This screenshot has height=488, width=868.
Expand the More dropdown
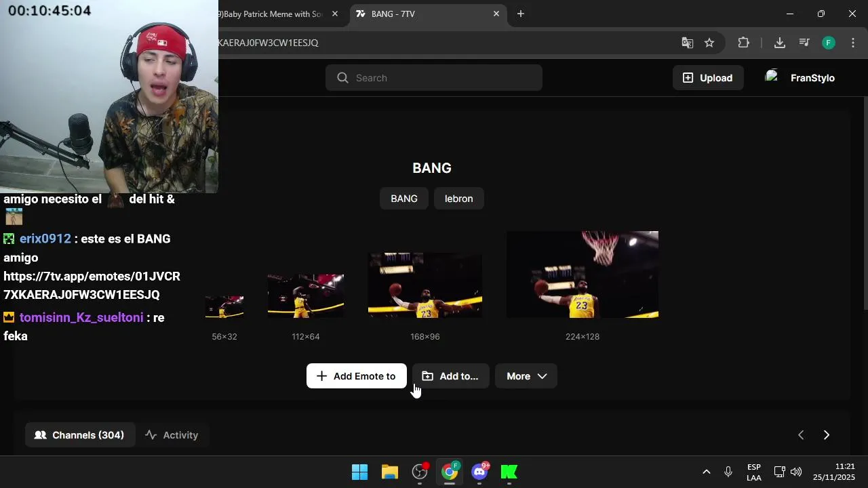pos(526,376)
